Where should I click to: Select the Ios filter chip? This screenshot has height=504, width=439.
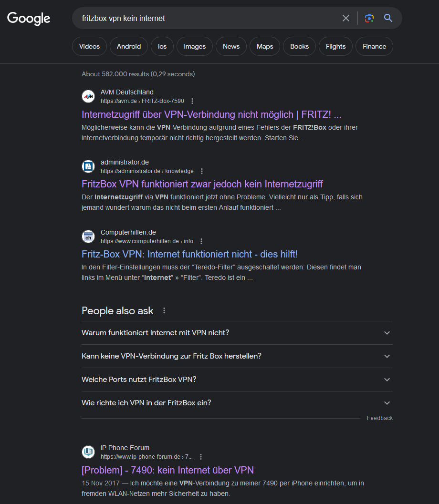click(x=162, y=46)
